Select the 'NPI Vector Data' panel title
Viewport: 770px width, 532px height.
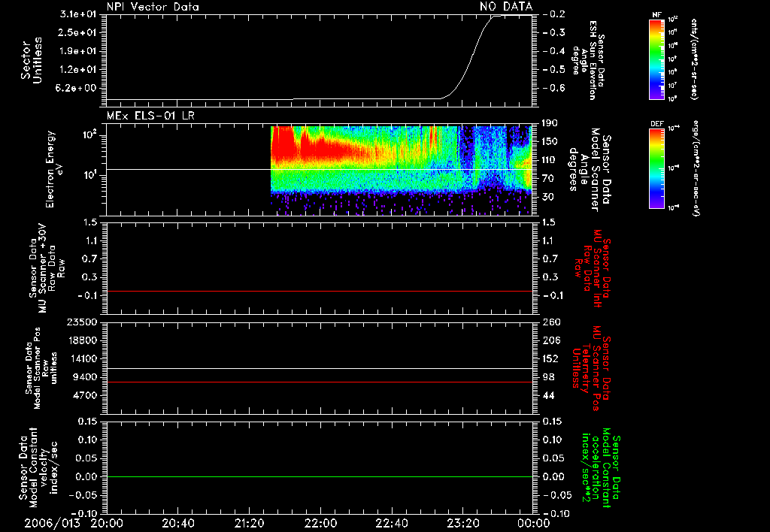(153, 7)
